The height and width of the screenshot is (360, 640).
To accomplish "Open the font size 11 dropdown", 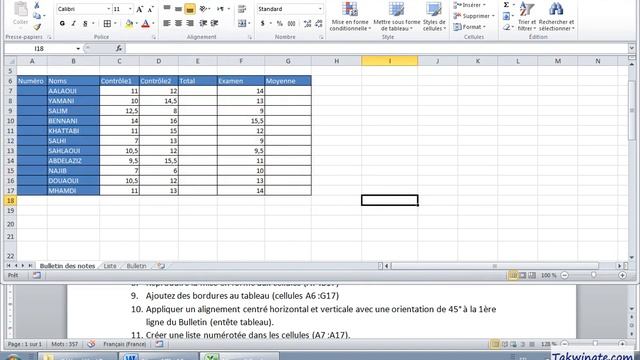I will point(130,9).
